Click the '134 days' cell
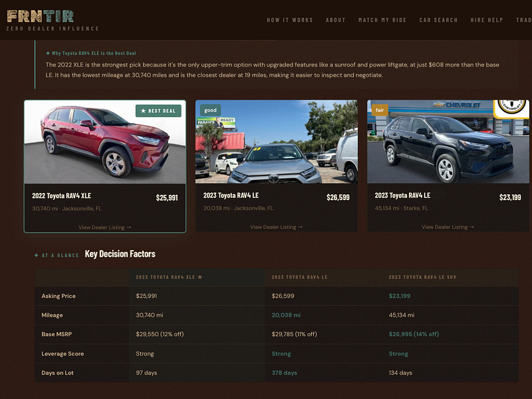Viewport: 532px width, 399px height. (400, 373)
